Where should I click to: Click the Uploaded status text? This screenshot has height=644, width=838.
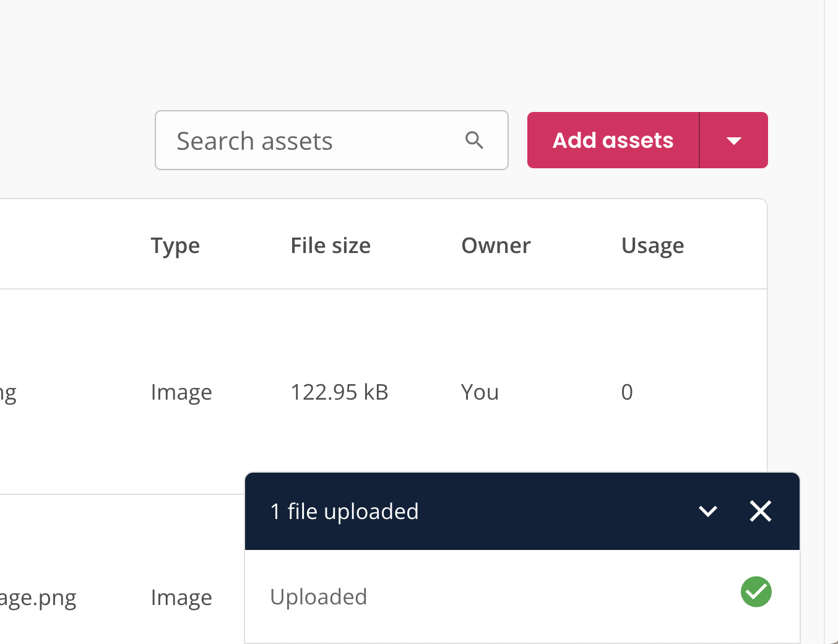[319, 597]
